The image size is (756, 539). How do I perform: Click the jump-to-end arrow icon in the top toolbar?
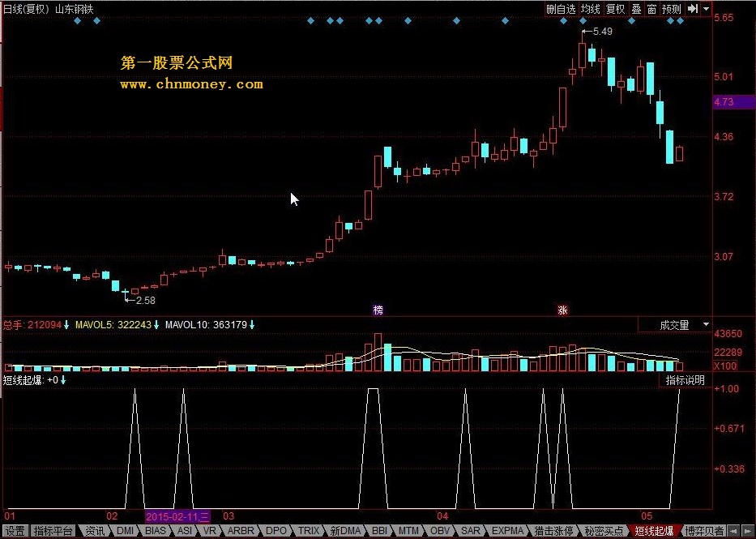point(693,9)
